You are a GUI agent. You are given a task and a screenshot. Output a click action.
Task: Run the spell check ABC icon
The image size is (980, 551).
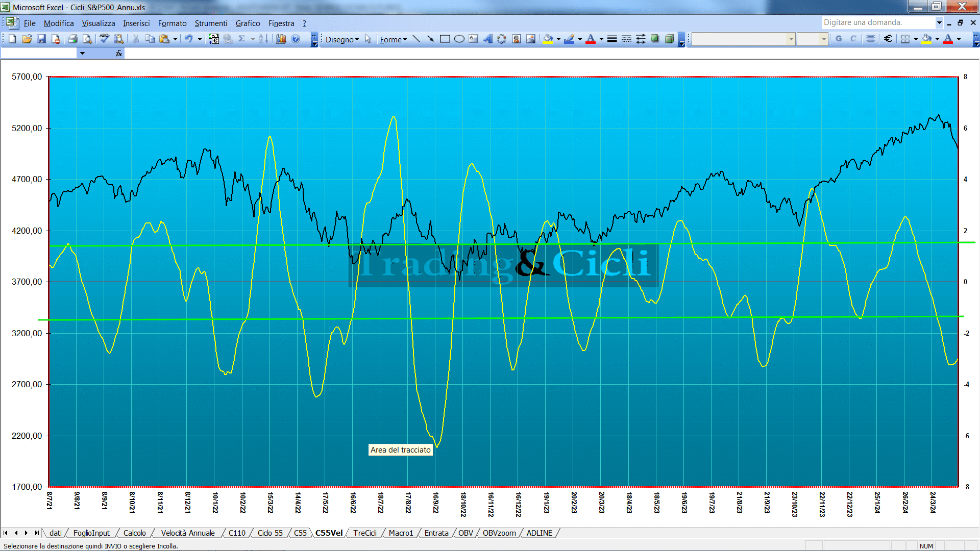coord(104,39)
